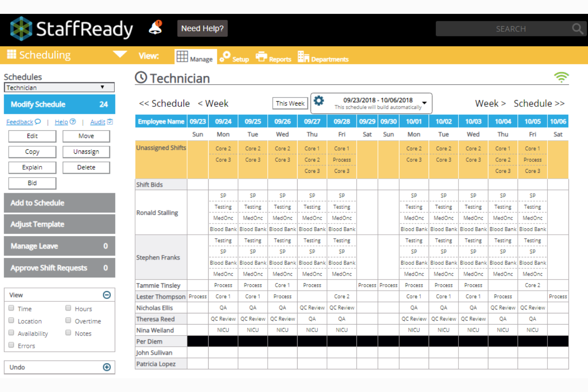
Task: Go to previous week "< Week"
Action: (x=213, y=103)
